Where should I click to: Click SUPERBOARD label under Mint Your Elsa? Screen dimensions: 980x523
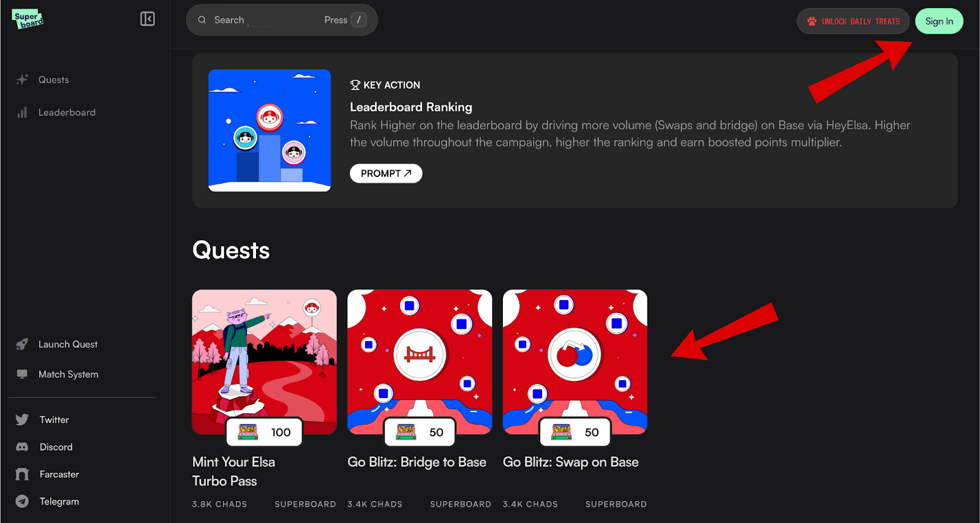[305, 504]
